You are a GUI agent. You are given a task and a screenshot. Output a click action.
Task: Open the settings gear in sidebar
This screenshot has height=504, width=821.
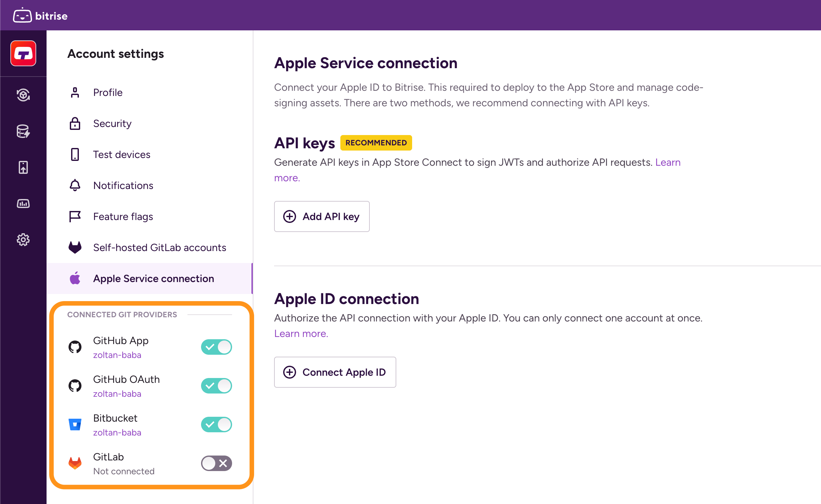[x=23, y=240]
